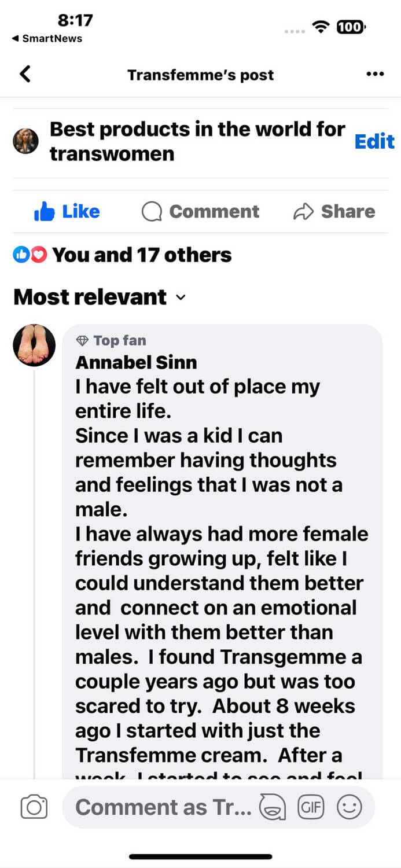The image size is (401, 868).
Task: Tap Transfemme's page avatar thumbnail
Action: pyautogui.click(x=26, y=141)
